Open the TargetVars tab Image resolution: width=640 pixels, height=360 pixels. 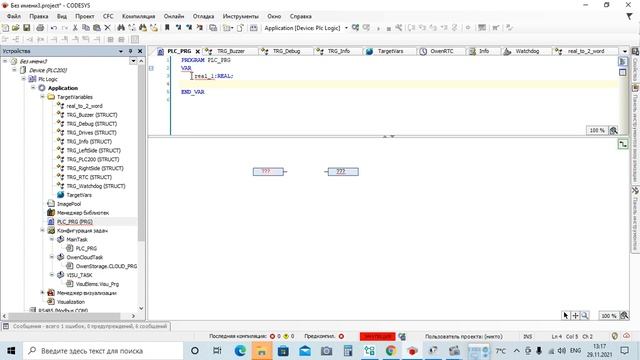click(x=390, y=51)
